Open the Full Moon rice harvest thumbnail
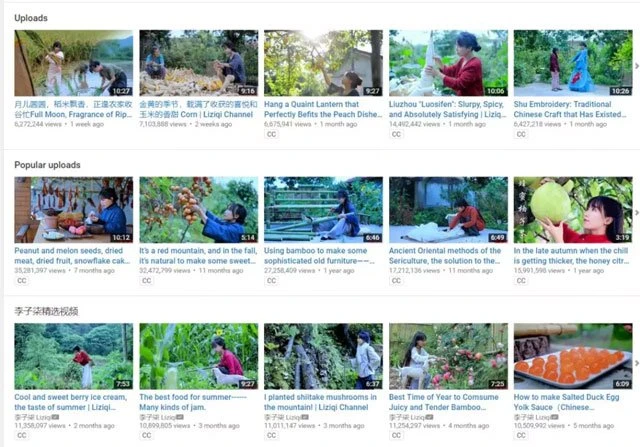This screenshot has height=447, width=640. point(73,63)
